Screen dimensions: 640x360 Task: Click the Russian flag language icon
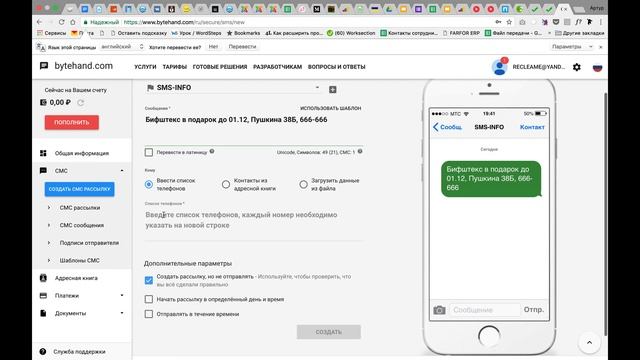coord(597,67)
